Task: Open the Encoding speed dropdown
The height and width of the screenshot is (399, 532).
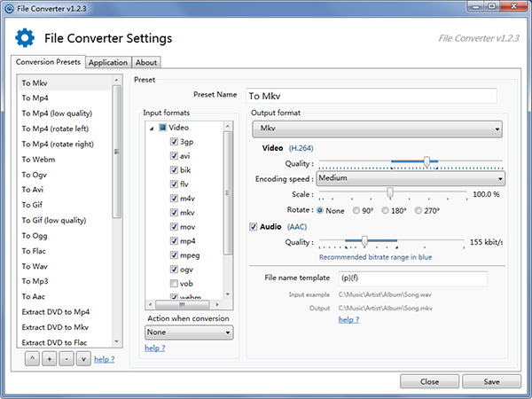Action: pyautogui.click(x=410, y=177)
